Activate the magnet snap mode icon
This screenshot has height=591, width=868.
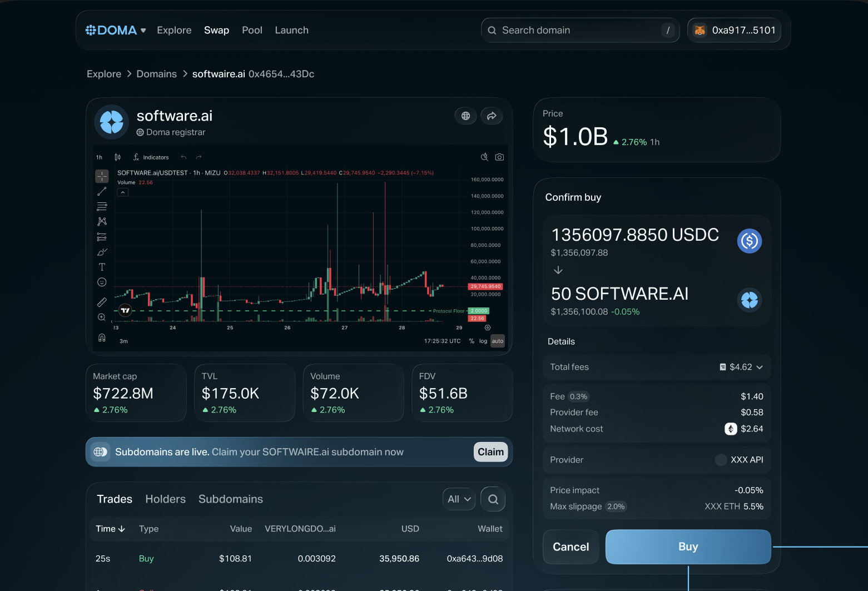pos(102,337)
